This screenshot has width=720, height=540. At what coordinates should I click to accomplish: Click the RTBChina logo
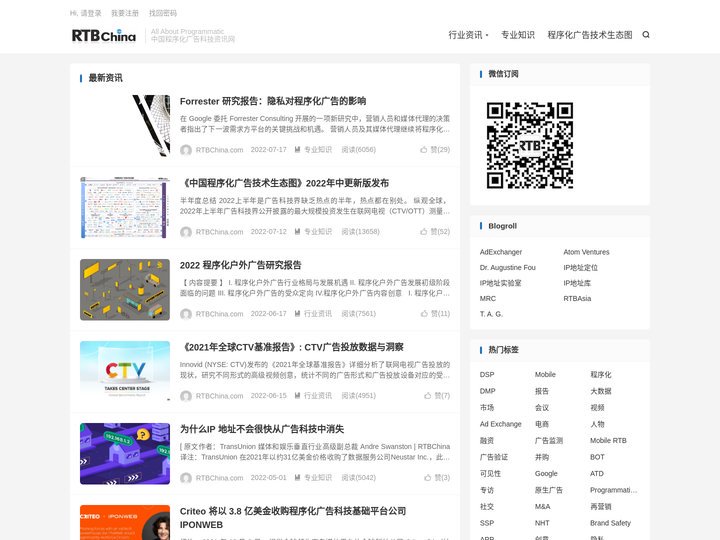104,35
